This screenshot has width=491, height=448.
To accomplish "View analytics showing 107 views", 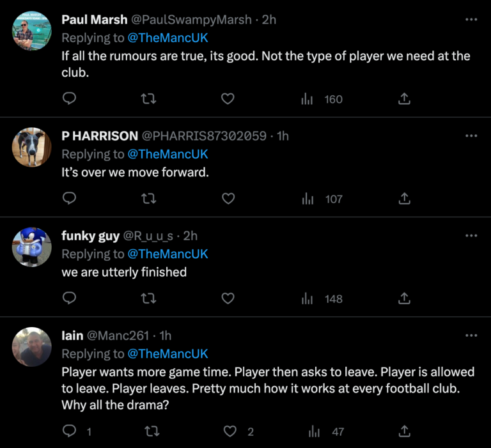I will [322, 199].
